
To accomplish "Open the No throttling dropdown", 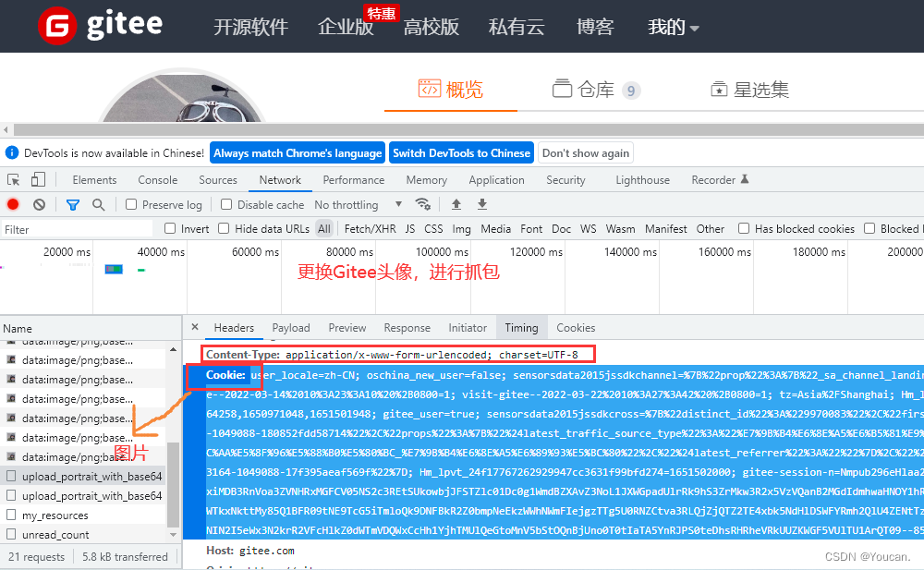I will (x=359, y=204).
